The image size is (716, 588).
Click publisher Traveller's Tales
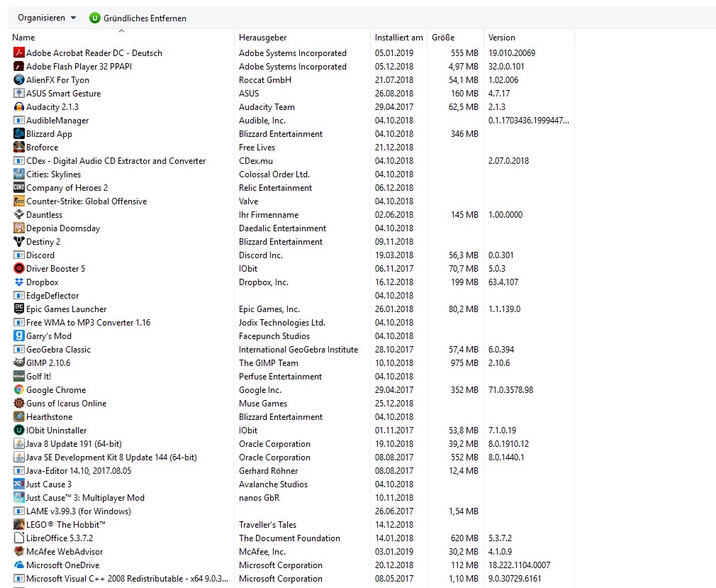pyautogui.click(x=267, y=524)
